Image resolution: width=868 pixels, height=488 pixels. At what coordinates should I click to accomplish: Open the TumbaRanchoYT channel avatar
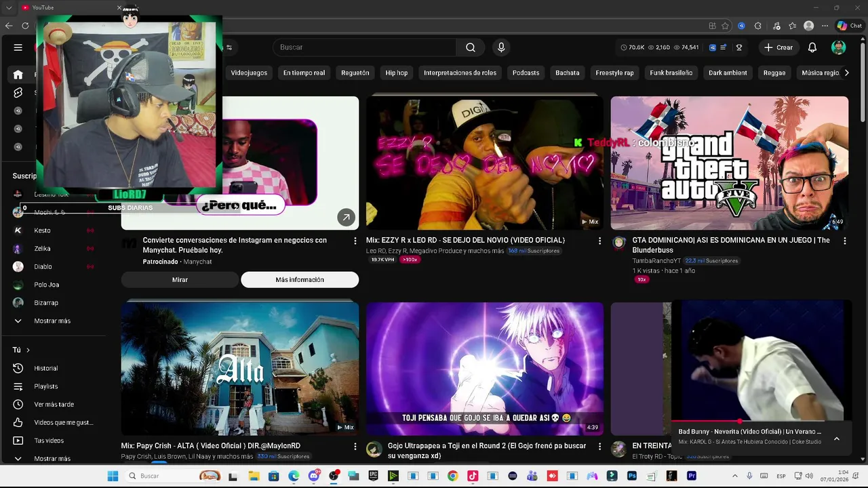click(x=619, y=243)
